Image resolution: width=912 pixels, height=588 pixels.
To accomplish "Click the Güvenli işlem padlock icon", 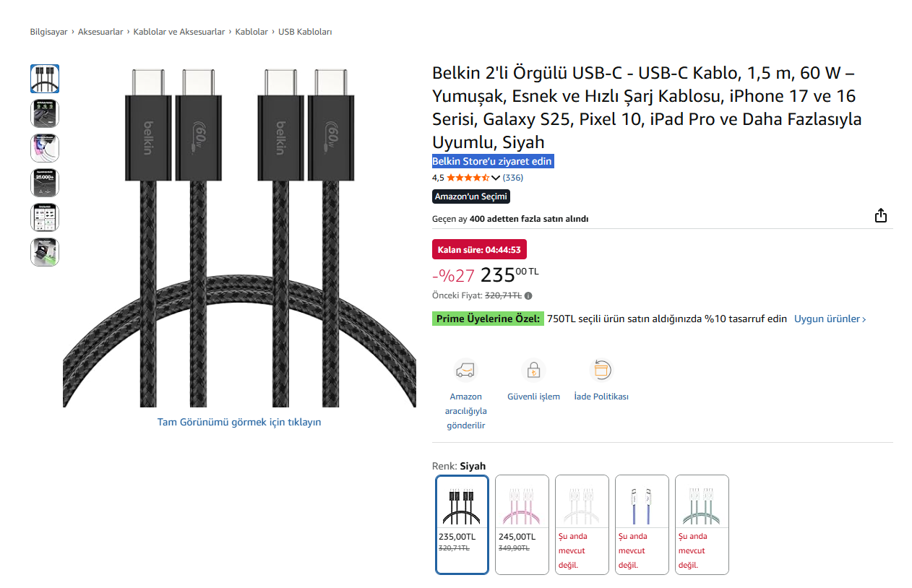I will [x=533, y=370].
